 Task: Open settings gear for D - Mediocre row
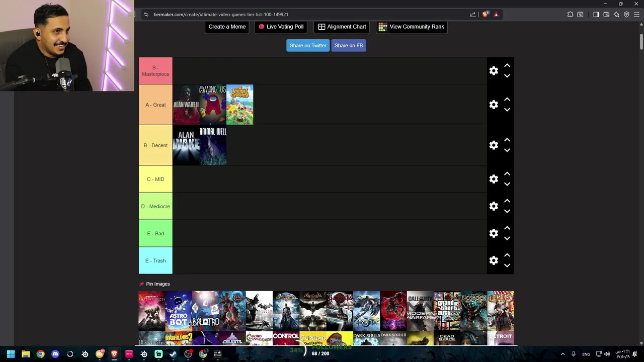pos(494,206)
